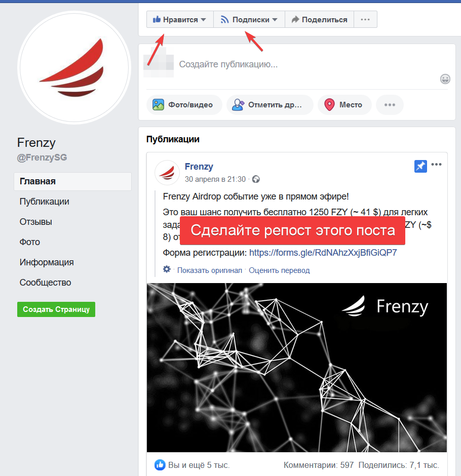
Task: Click the globe public-audience icon near post date
Action: pyautogui.click(x=256, y=179)
